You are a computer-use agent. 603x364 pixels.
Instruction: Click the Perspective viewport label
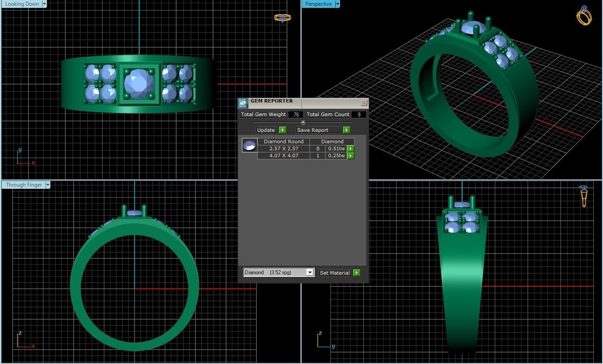pyautogui.click(x=318, y=4)
